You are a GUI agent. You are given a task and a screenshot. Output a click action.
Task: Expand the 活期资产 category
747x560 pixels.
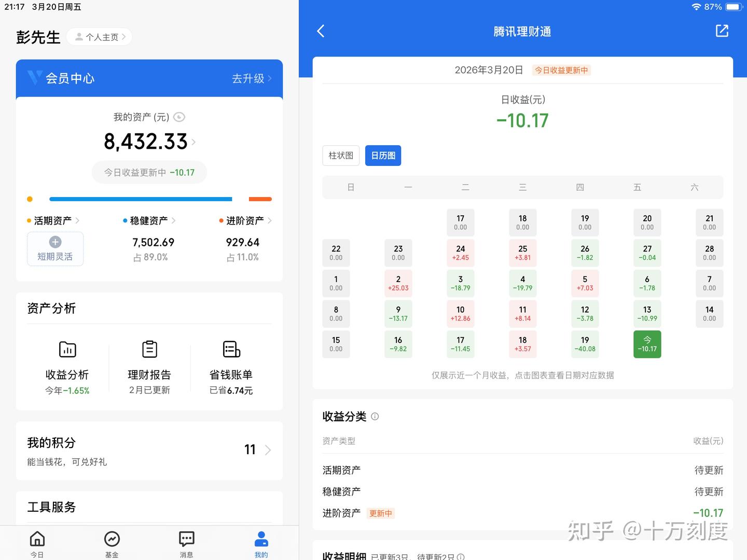click(53, 221)
